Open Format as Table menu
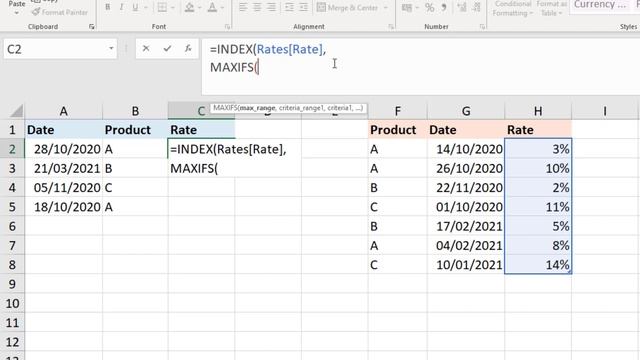This screenshot has width=640, height=360. (551, 8)
